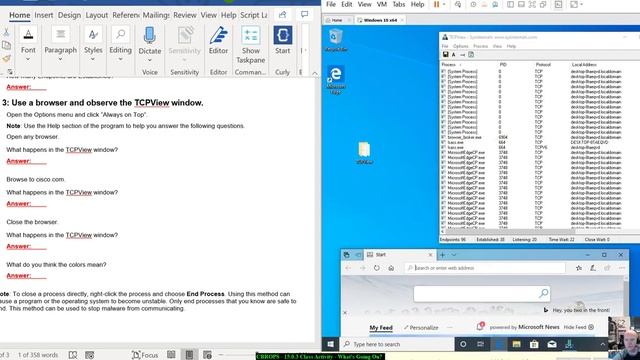Click the Edge address bar

click(x=486, y=268)
